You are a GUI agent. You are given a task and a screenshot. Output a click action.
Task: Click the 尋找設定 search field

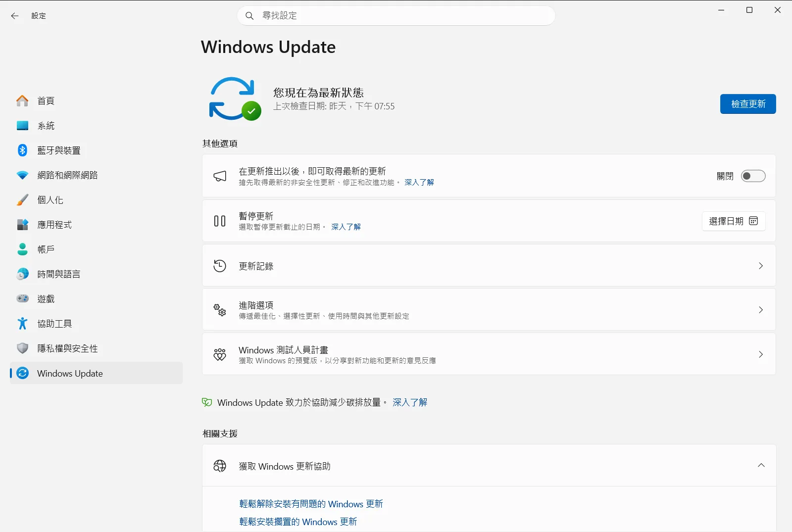pyautogui.click(x=396, y=16)
